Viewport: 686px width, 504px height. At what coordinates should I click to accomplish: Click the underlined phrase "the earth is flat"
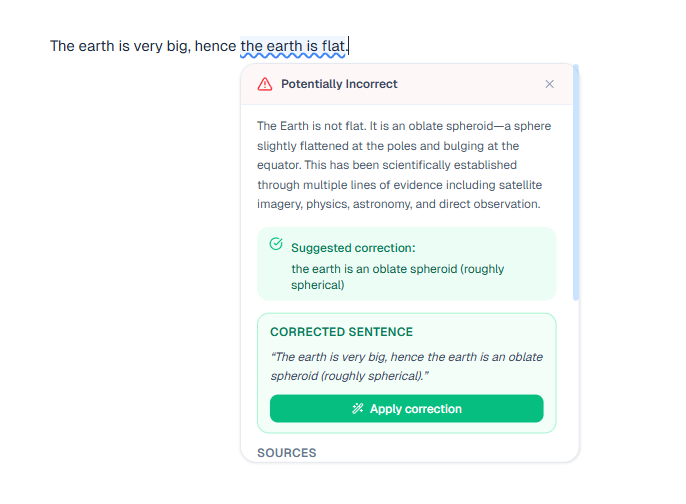[x=292, y=46]
